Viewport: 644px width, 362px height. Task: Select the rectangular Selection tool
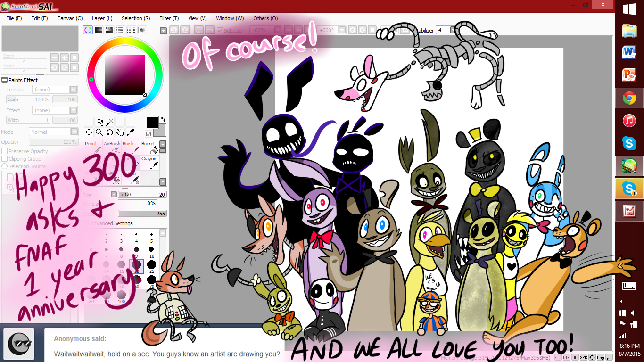point(89,122)
